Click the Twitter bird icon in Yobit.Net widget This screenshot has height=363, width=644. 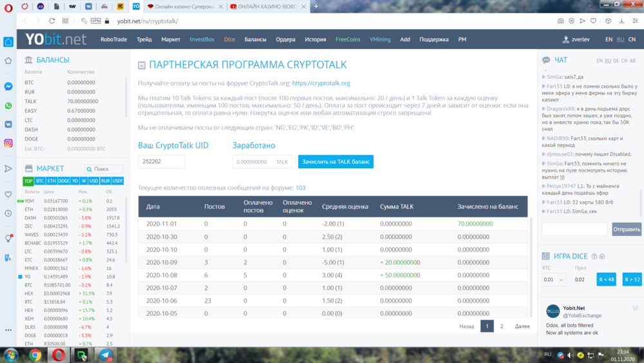coord(636,308)
